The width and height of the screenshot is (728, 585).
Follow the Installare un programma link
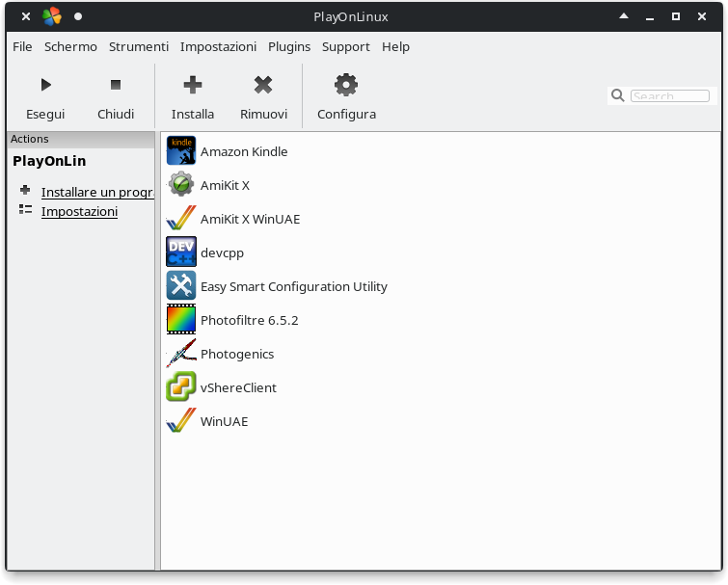click(x=97, y=192)
